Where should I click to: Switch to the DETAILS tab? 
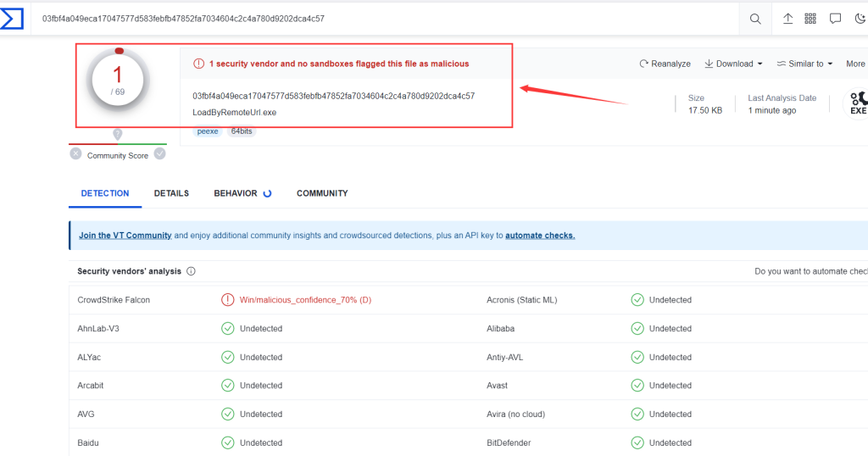click(171, 193)
